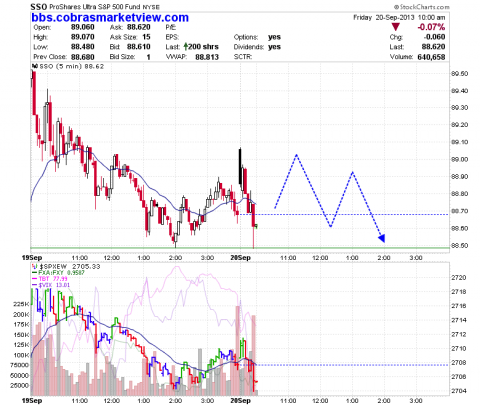
Task: Click the 89.00 price axis label
Action: click(x=459, y=159)
